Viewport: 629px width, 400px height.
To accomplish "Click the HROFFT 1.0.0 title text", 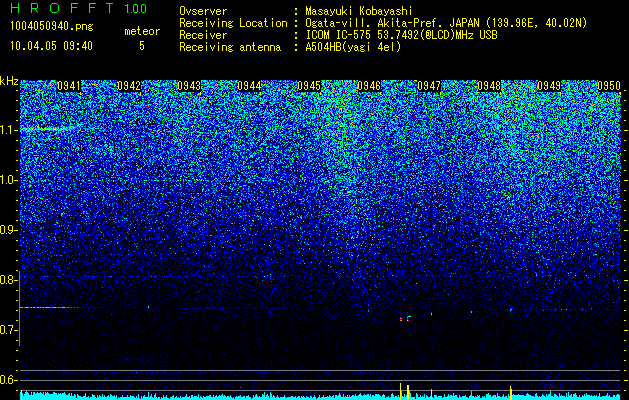I will point(78,8).
